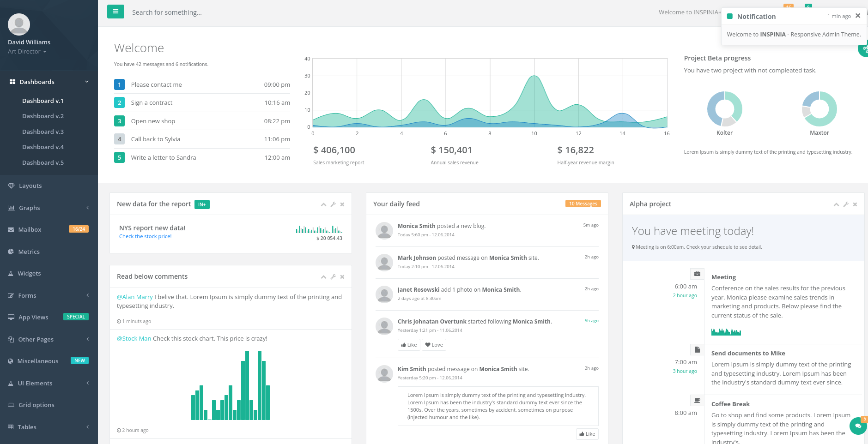The image size is (868, 444).
Task: Click Like under Kim Smith's message
Action: pyautogui.click(x=587, y=434)
